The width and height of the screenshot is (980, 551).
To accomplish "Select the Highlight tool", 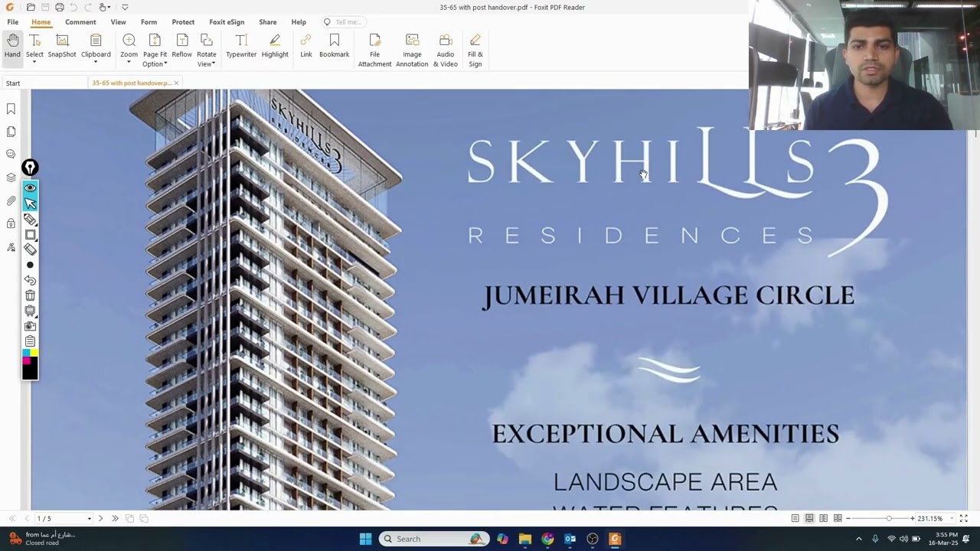I will click(275, 46).
